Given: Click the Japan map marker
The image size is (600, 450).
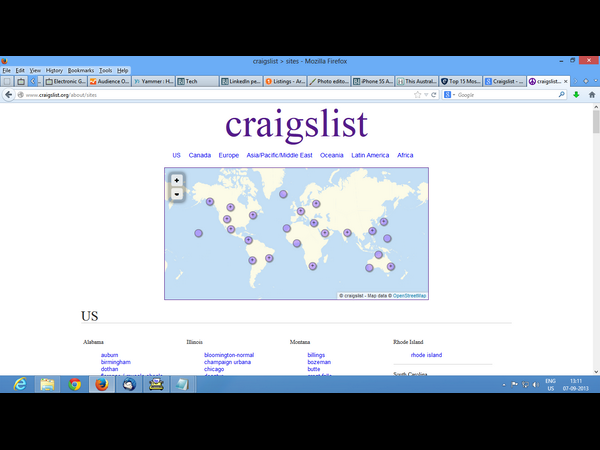Looking at the screenshot, I should pos(384,222).
